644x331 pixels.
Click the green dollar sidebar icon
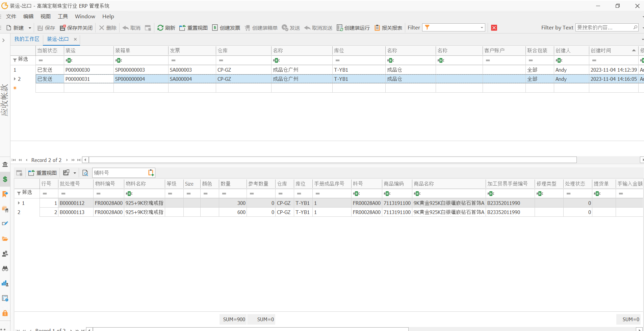click(5, 179)
